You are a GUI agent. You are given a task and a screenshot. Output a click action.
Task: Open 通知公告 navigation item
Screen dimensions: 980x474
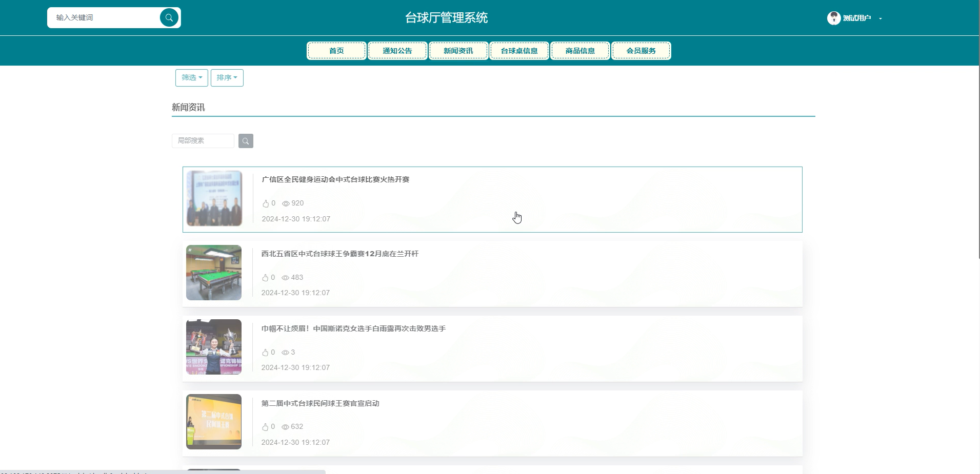397,51
